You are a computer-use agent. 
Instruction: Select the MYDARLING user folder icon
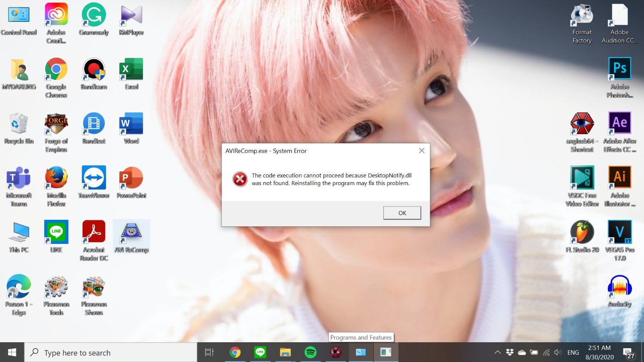(19, 74)
